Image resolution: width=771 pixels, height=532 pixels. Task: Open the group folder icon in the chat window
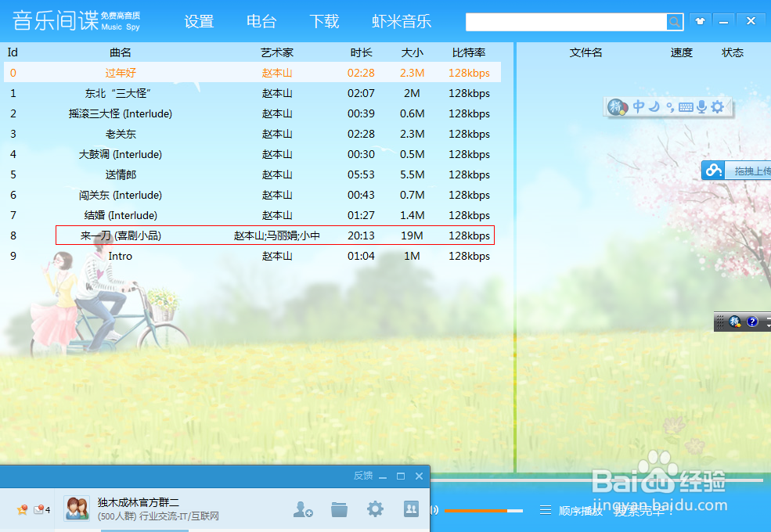pos(339,509)
